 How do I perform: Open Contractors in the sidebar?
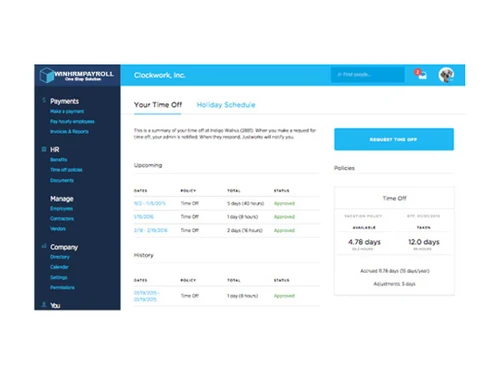[62, 219]
